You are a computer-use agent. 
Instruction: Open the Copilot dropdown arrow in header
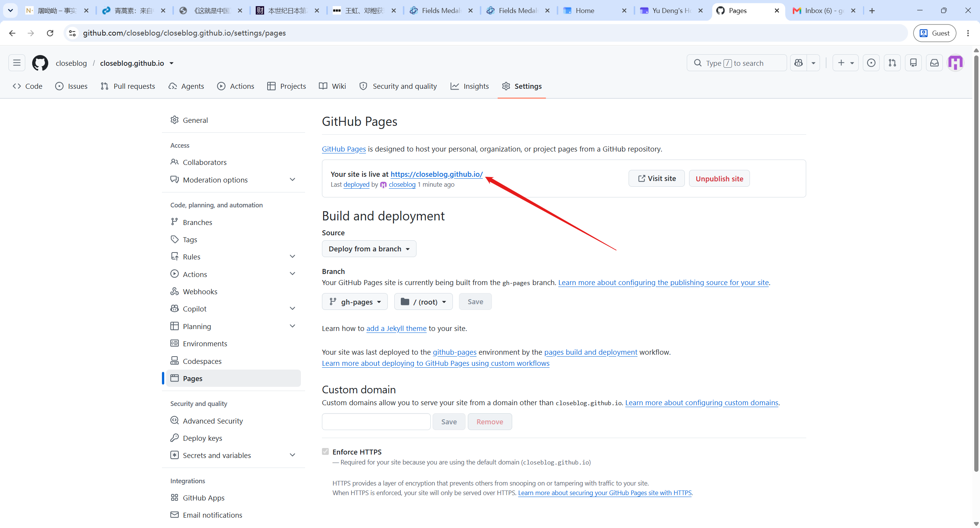click(813, 63)
